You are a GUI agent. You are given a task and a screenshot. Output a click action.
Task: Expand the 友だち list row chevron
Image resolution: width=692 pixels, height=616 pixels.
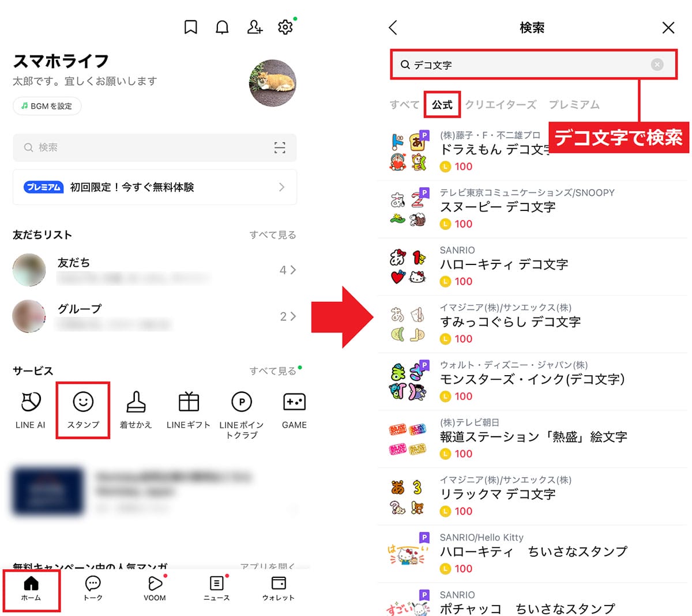point(293,270)
